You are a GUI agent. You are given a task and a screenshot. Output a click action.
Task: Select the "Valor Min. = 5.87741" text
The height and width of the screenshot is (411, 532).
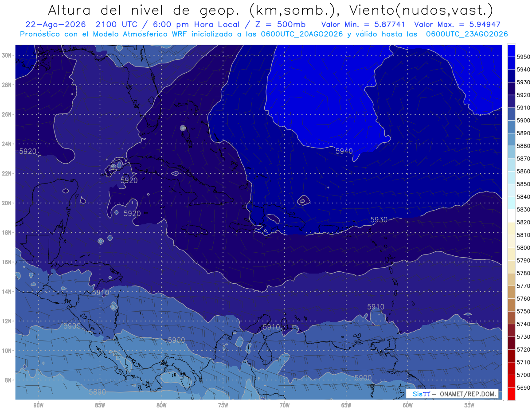364,24
